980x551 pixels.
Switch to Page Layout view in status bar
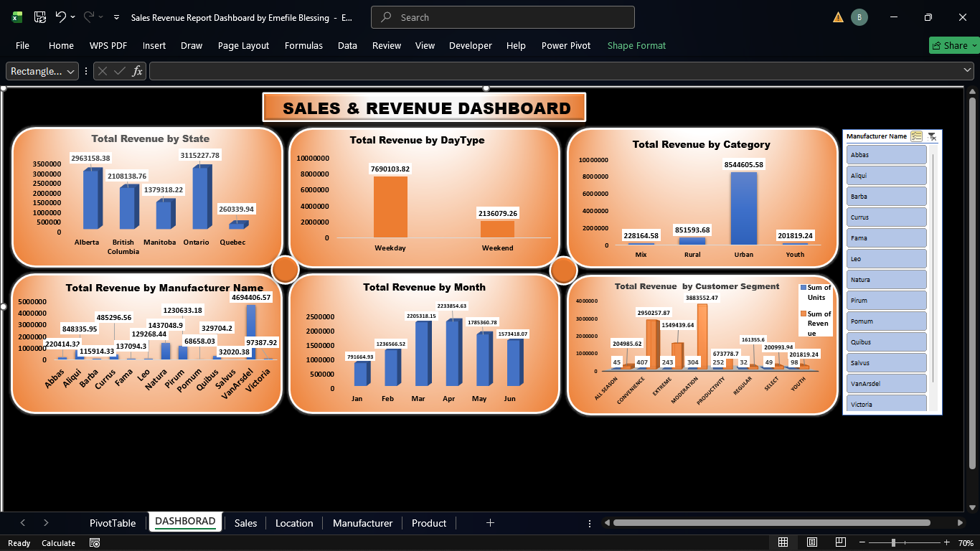[x=811, y=543]
